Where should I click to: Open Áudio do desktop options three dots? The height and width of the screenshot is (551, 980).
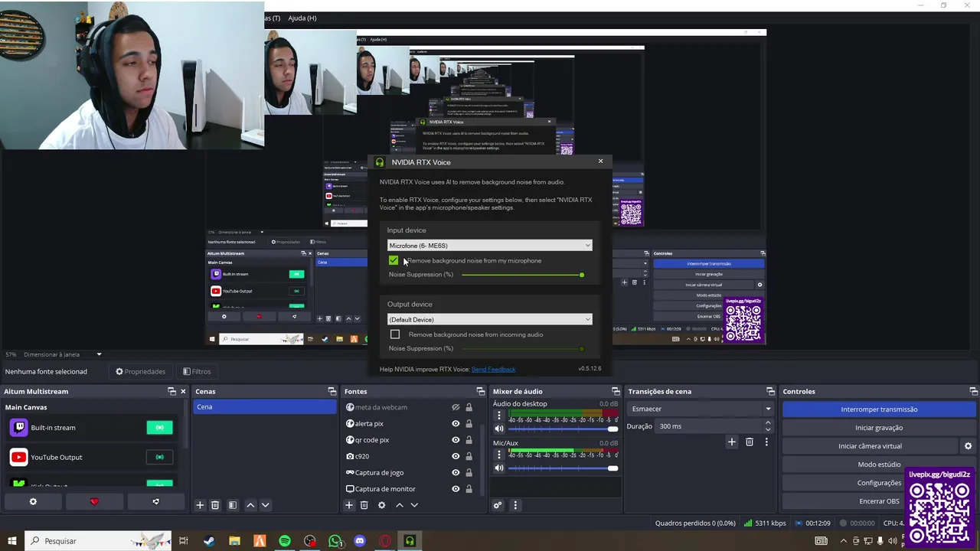point(499,416)
